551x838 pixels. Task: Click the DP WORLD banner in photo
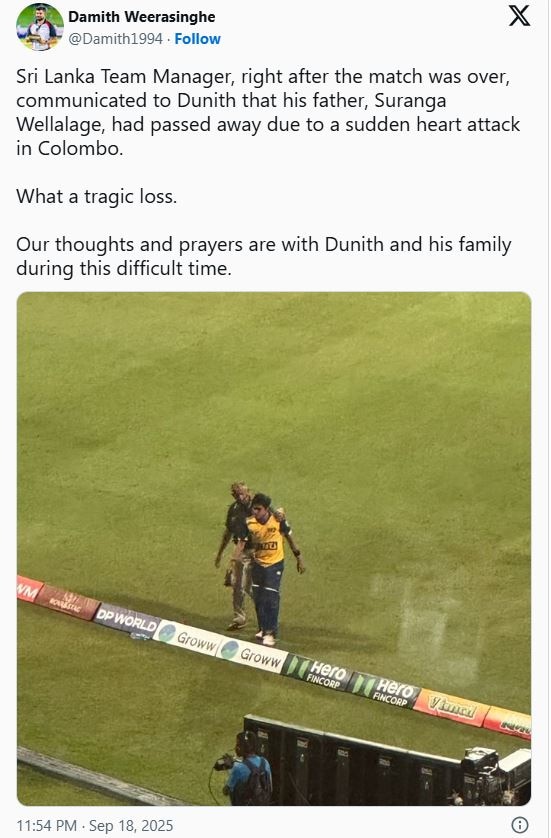click(127, 621)
